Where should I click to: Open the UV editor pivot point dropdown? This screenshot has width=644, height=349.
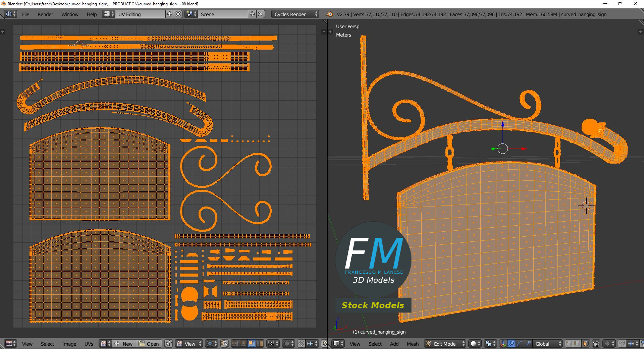pos(212,344)
